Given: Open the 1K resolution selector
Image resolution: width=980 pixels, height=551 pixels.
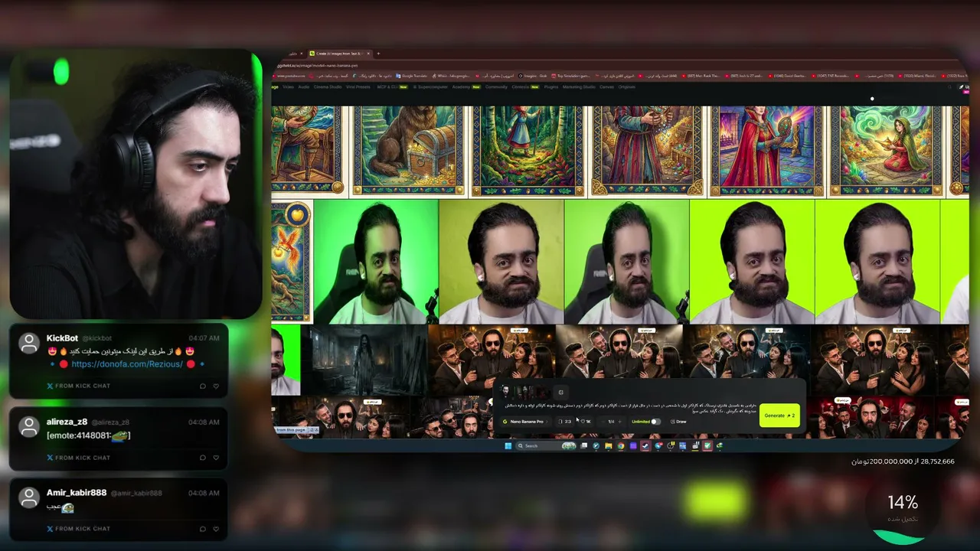Looking at the screenshot, I should pyautogui.click(x=586, y=422).
